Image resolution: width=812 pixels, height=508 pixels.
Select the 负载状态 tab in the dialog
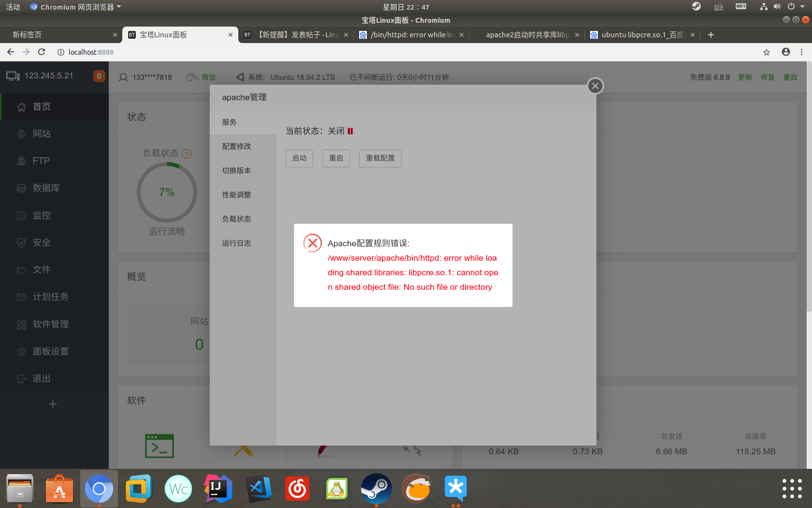point(243,219)
